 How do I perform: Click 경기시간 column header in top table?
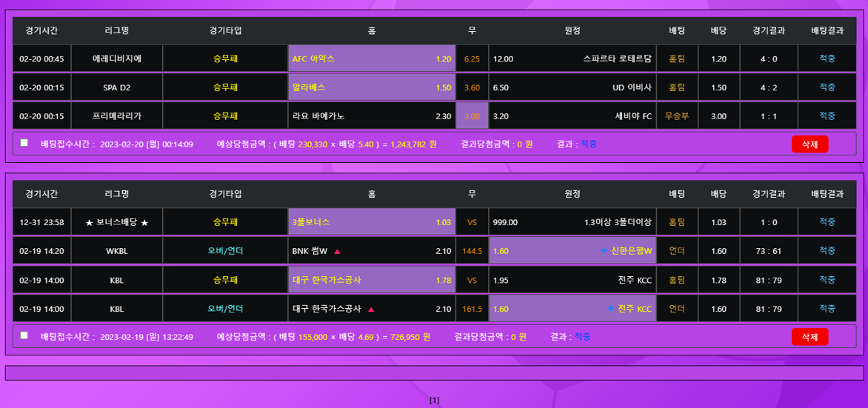(41, 30)
